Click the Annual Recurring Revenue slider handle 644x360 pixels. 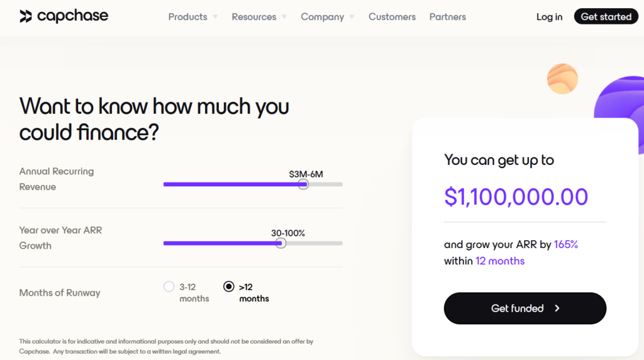tap(303, 184)
